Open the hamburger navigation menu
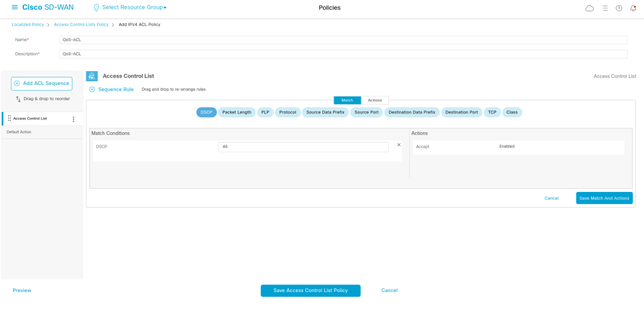The image size is (644, 311). (x=14, y=8)
